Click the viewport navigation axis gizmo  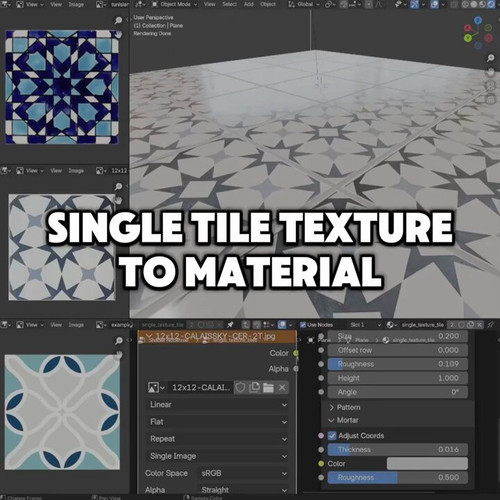click(478, 33)
